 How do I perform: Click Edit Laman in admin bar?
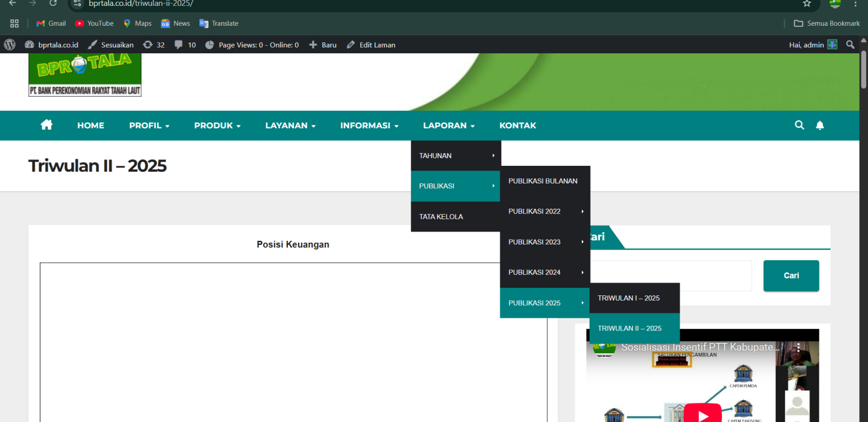click(371, 45)
